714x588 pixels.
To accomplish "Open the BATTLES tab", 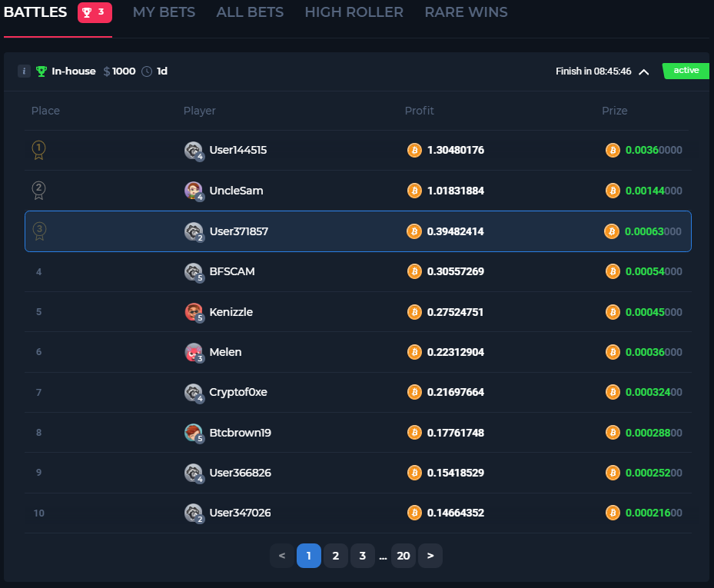I will tap(35, 12).
